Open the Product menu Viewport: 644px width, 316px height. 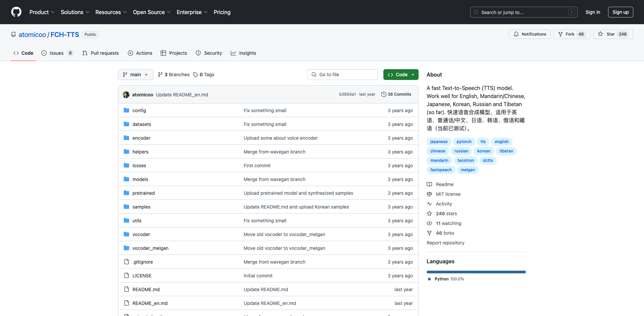click(x=42, y=12)
